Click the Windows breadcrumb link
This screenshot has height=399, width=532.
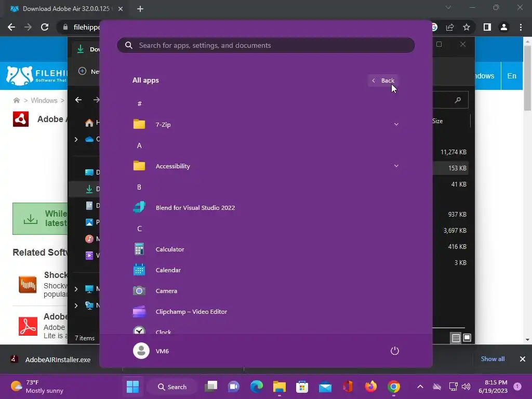pyautogui.click(x=44, y=100)
